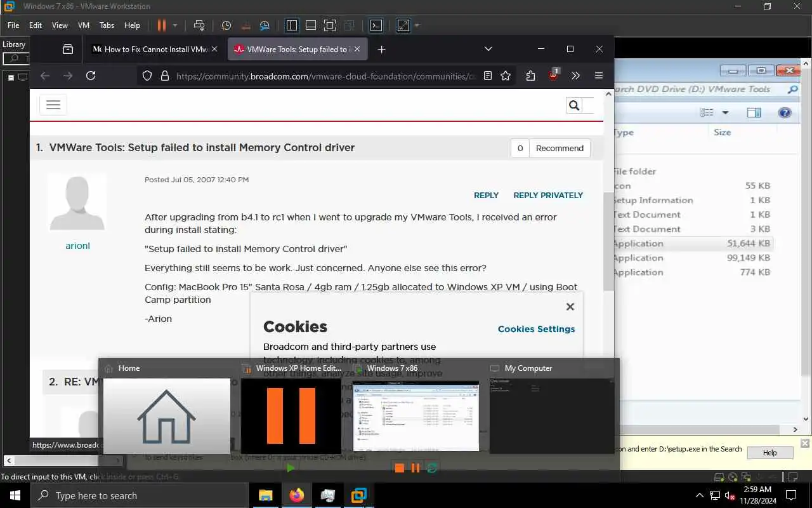The image size is (812, 508).
Task: Open the VM menu
Action: 84,25
